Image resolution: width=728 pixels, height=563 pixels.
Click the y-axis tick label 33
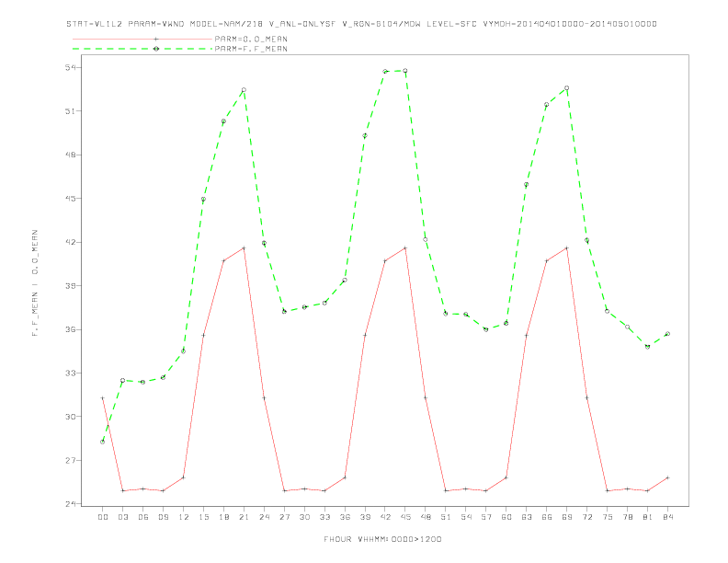tap(70, 373)
